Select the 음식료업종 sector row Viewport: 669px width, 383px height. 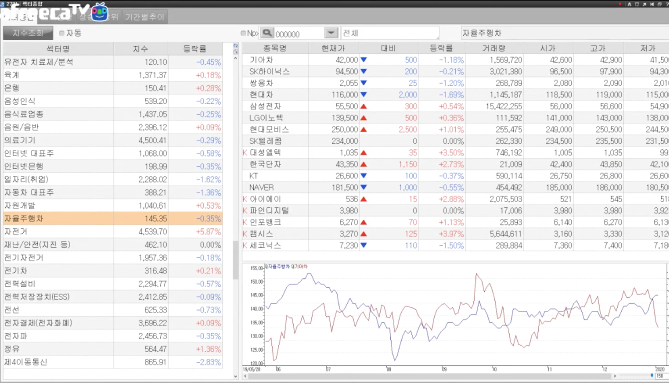[x=113, y=114]
